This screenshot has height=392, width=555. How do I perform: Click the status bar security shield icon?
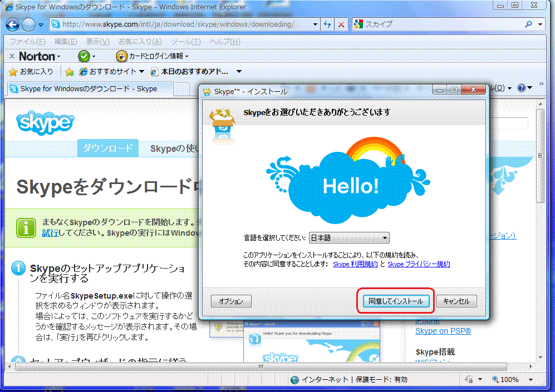pyautogui.click(x=469, y=380)
